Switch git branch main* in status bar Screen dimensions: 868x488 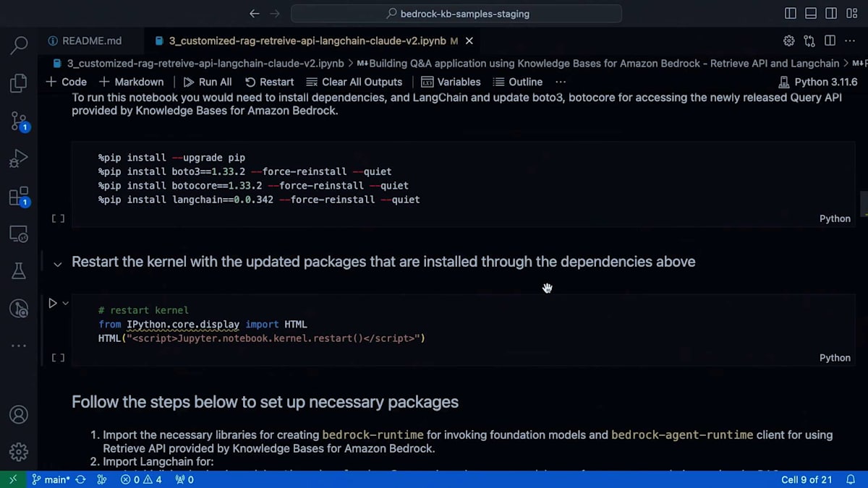51,479
